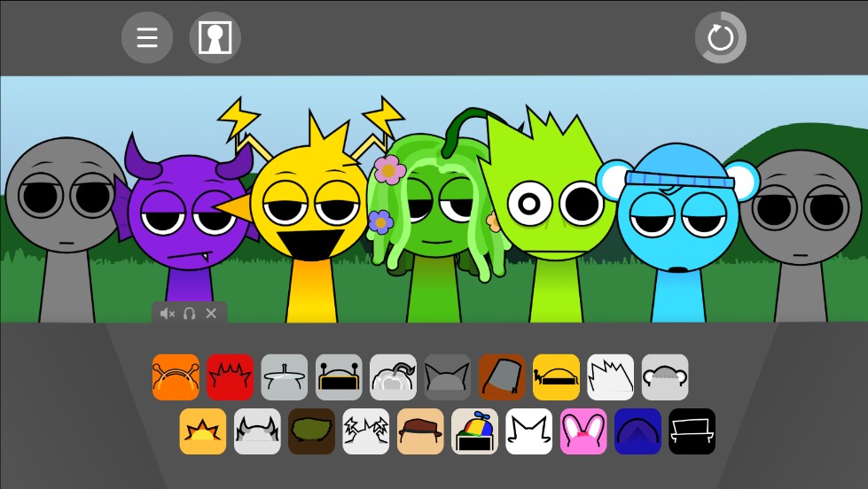Select the dark blue dome icon
The image size is (868, 489).
pos(637,431)
